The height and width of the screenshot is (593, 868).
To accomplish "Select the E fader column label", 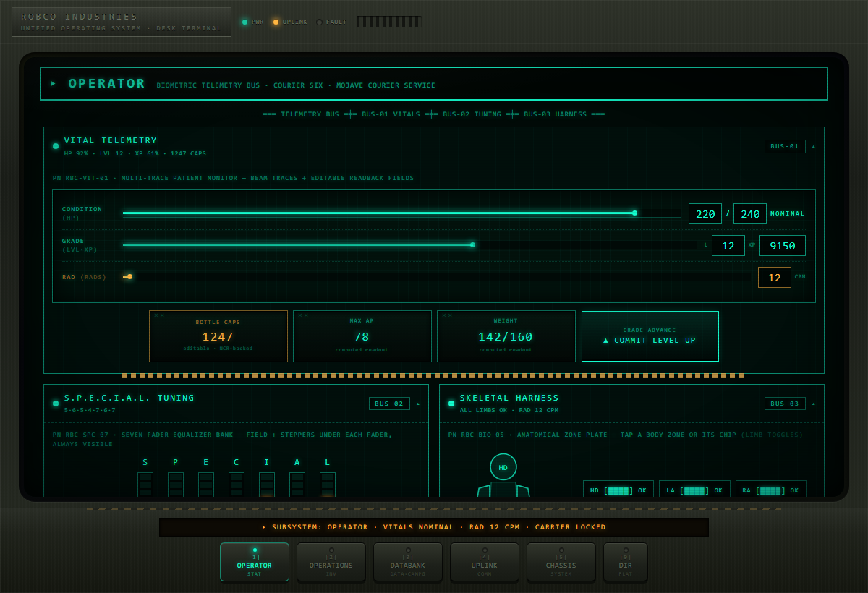I will [206, 462].
